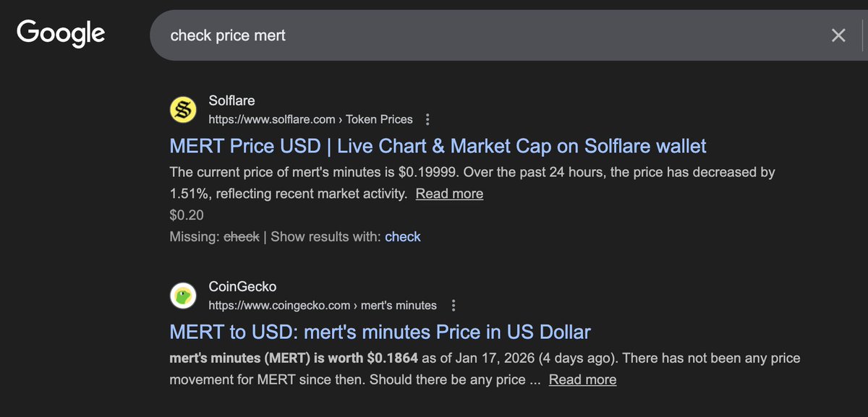Open the 'MERT to USD: mert's minutes Price' result

click(x=380, y=332)
